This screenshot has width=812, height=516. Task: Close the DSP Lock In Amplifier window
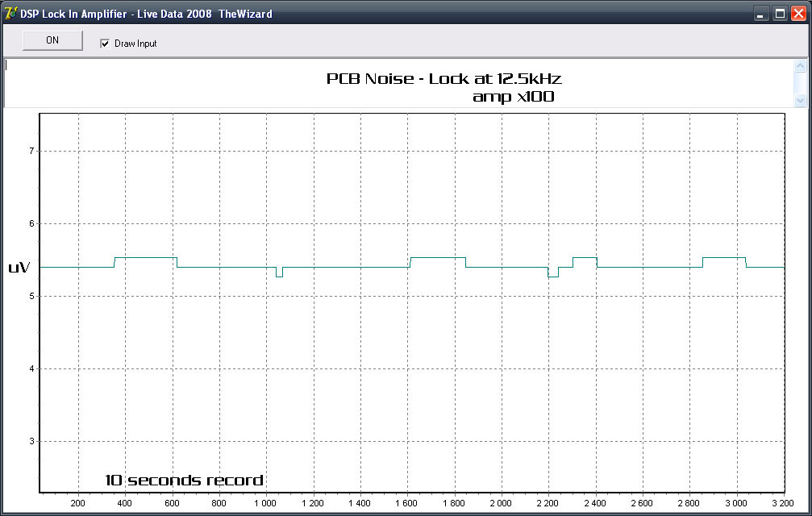click(798, 14)
